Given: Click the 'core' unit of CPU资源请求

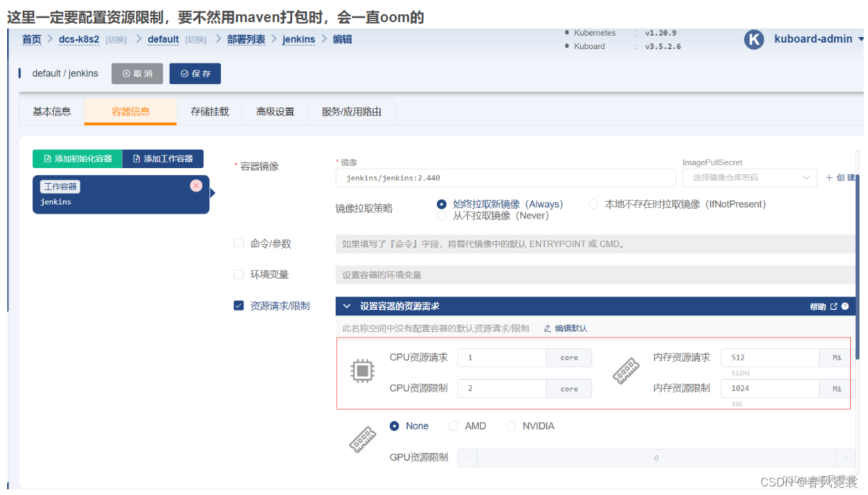Looking at the screenshot, I should (569, 358).
